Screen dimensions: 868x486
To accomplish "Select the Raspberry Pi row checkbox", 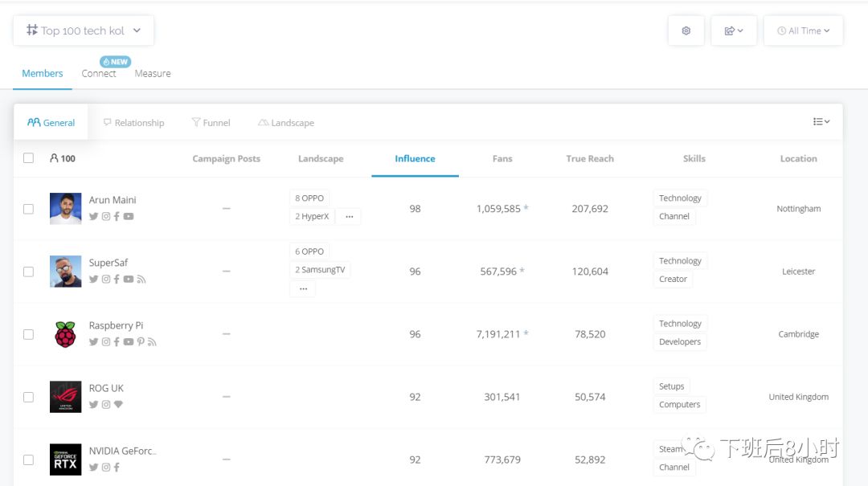I will coord(28,334).
